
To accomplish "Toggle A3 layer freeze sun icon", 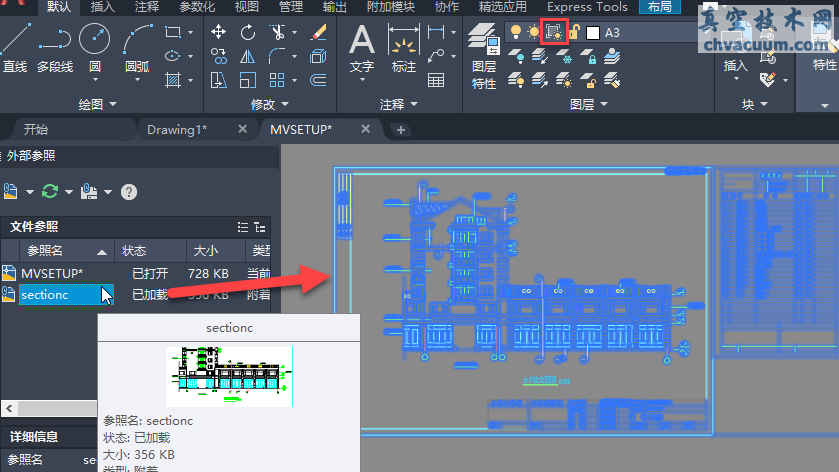I will click(533, 32).
